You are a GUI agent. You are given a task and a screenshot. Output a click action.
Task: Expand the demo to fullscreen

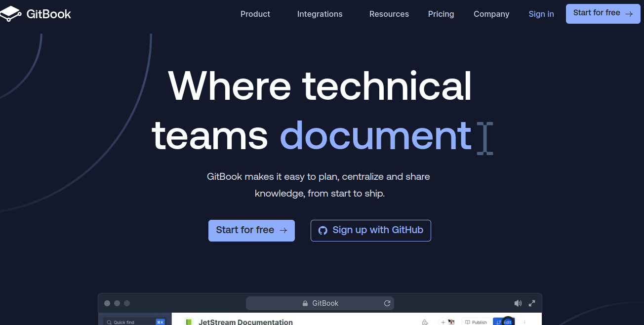pos(532,303)
